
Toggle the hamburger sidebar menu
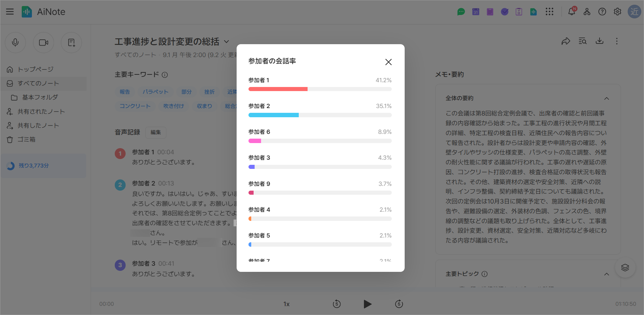(10, 12)
